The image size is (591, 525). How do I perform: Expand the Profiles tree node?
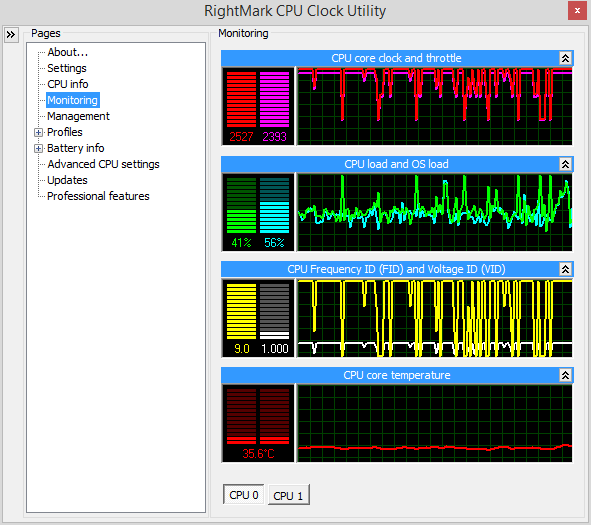pyautogui.click(x=38, y=132)
